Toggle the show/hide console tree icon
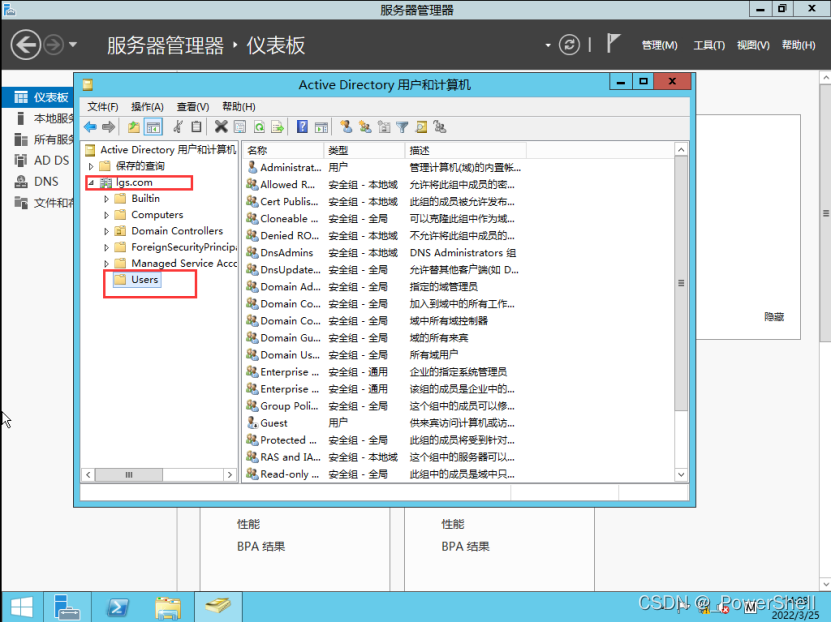The image size is (831, 622). (153, 127)
